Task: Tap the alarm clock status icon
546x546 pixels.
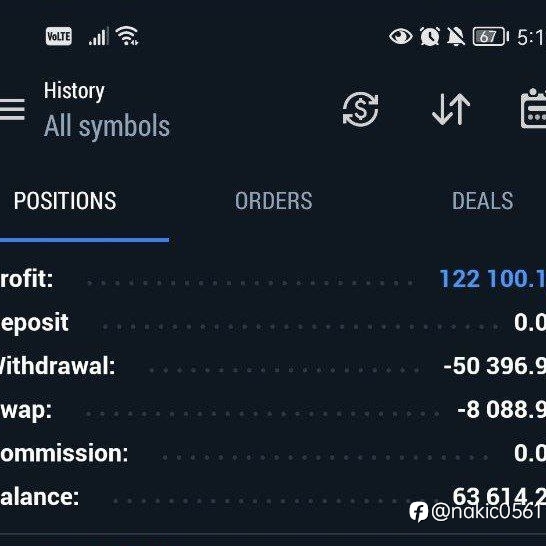Action: click(430, 36)
